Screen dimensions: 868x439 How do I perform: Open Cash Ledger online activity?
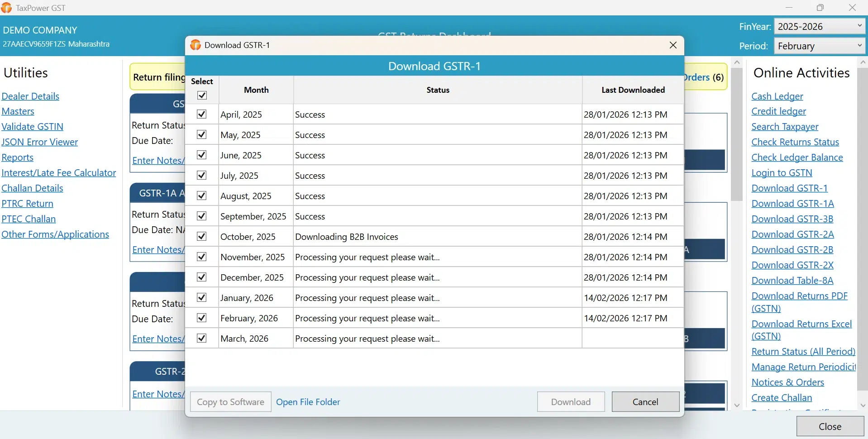tap(777, 96)
